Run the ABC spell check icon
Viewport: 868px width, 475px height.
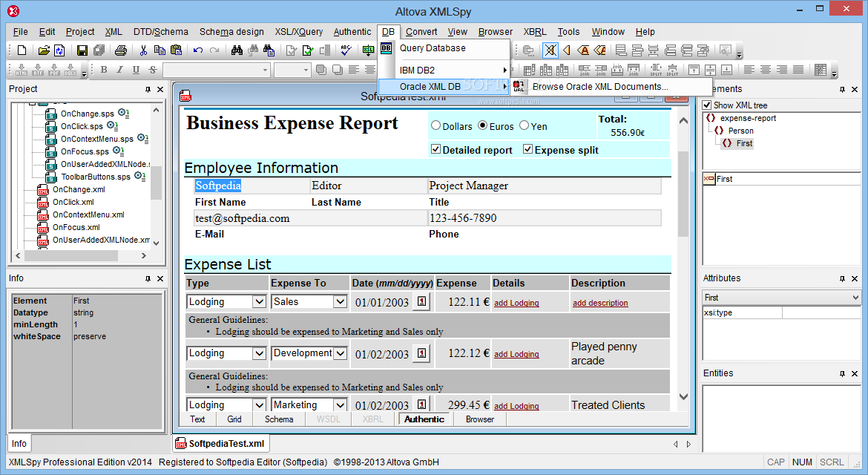(346, 50)
